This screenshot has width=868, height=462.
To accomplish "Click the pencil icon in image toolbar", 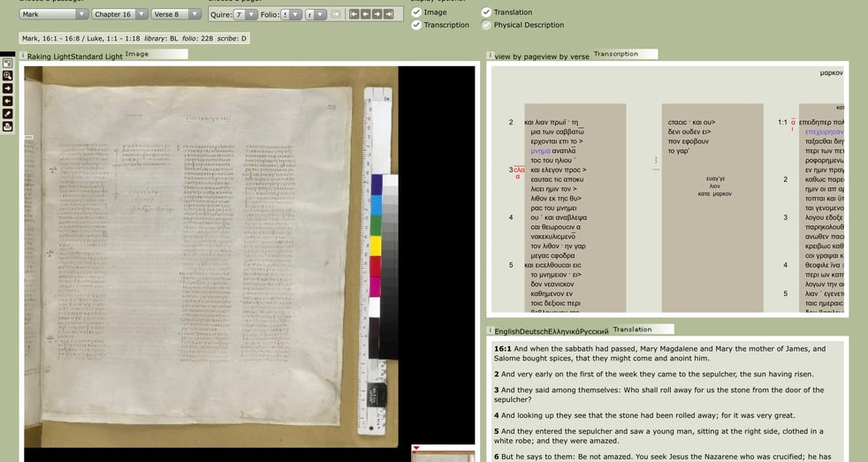I will pyautogui.click(x=8, y=114).
